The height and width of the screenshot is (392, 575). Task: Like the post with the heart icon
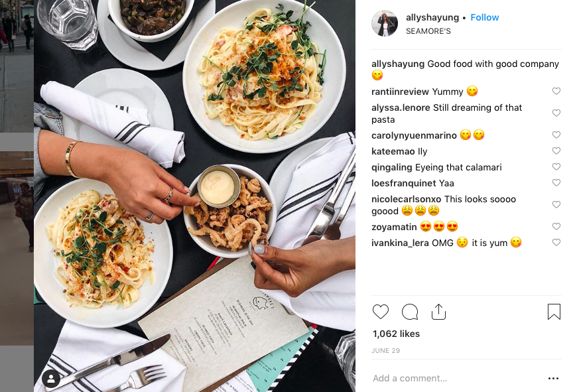[x=381, y=312]
